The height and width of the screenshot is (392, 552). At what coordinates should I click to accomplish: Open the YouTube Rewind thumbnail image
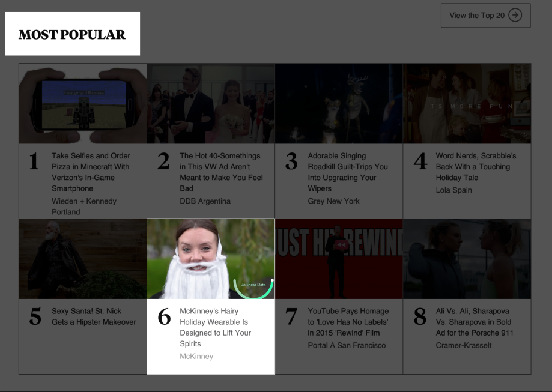339,259
